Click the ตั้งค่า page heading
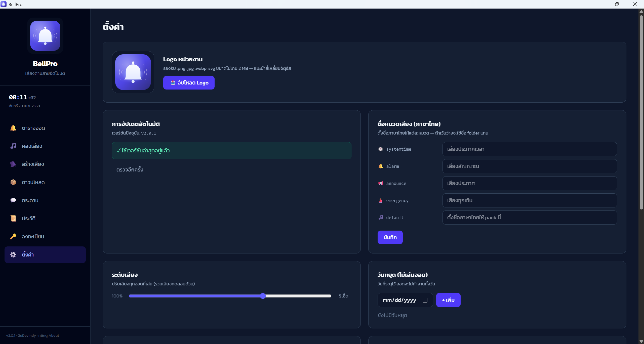This screenshot has width=644, height=344. pos(113,26)
